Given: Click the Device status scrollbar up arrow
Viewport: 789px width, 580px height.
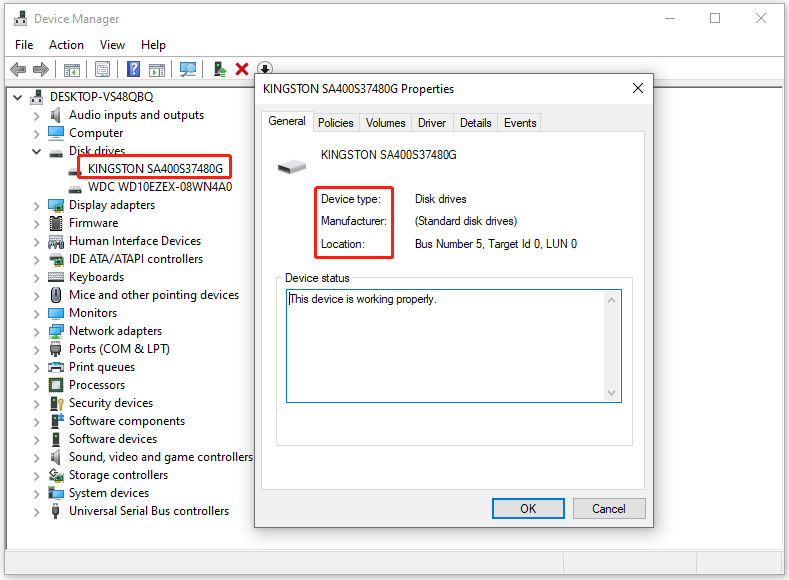Looking at the screenshot, I should [x=611, y=300].
